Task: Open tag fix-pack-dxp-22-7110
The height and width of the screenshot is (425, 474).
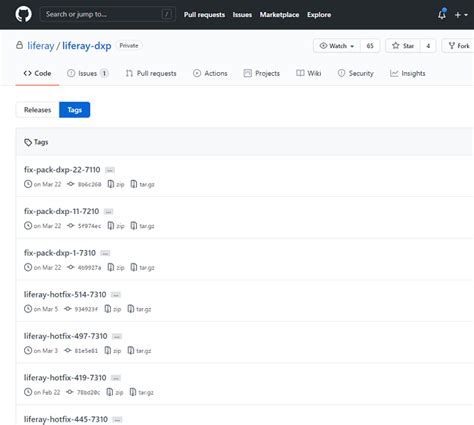Action: pyautogui.click(x=62, y=170)
